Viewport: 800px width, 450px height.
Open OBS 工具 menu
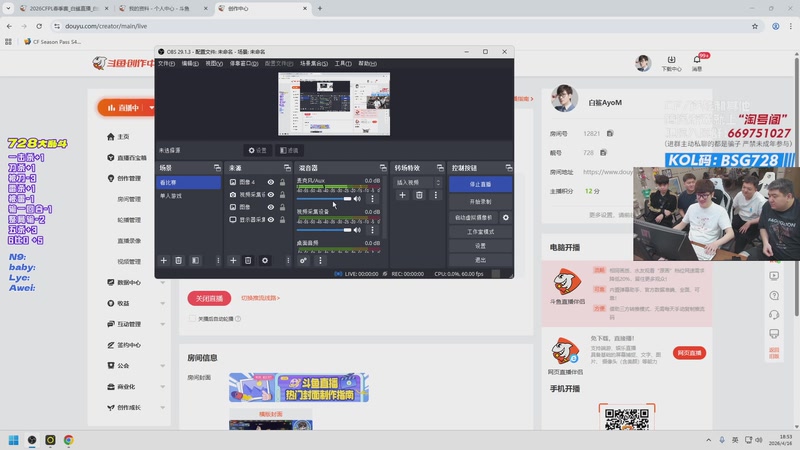pyautogui.click(x=343, y=63)
